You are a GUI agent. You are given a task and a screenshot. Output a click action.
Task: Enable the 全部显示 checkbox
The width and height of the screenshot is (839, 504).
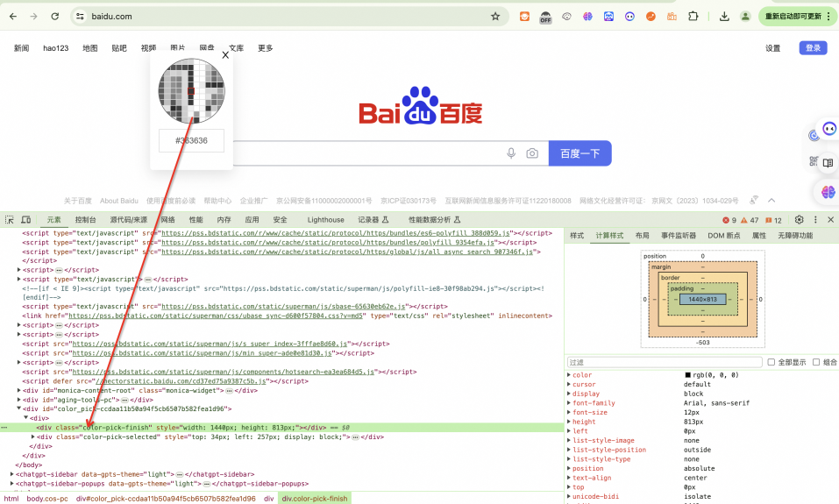771,362
